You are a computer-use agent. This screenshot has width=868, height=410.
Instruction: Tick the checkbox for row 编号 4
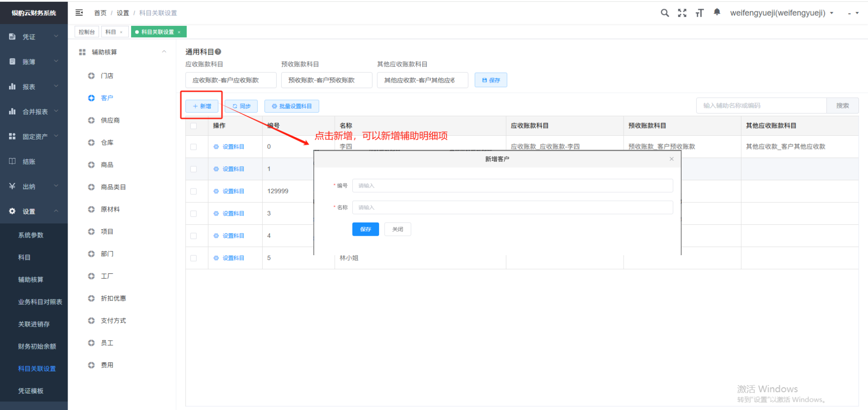tap(194, 236)
